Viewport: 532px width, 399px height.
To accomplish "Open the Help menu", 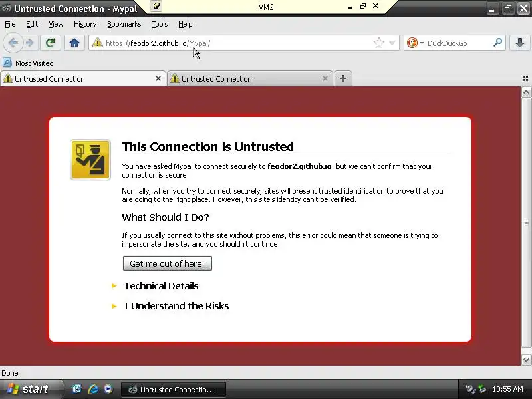I will pos(186,24).
